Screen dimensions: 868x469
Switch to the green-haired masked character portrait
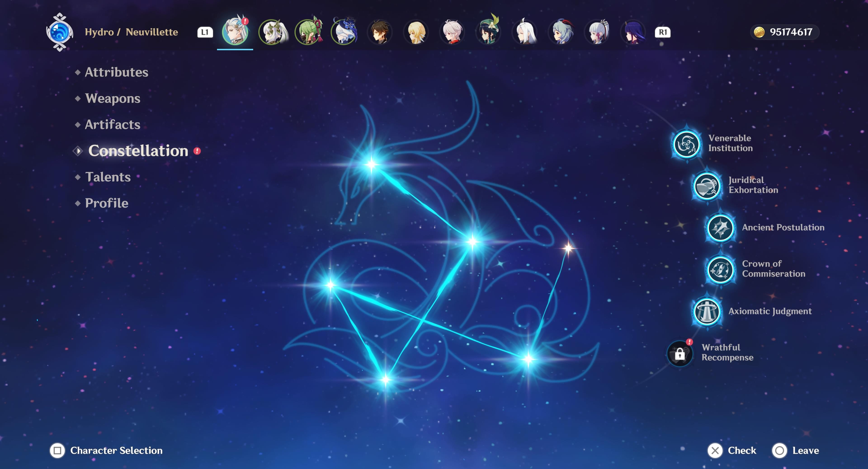point(308,32)
